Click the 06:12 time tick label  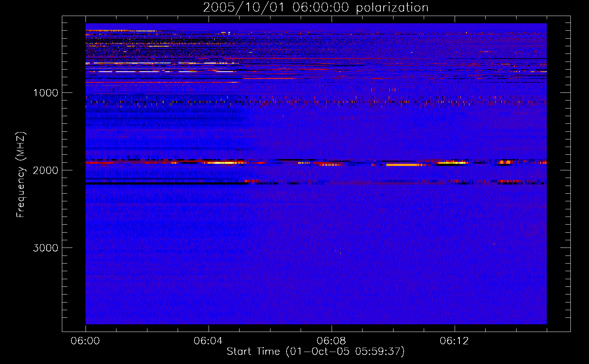point(454,341)
